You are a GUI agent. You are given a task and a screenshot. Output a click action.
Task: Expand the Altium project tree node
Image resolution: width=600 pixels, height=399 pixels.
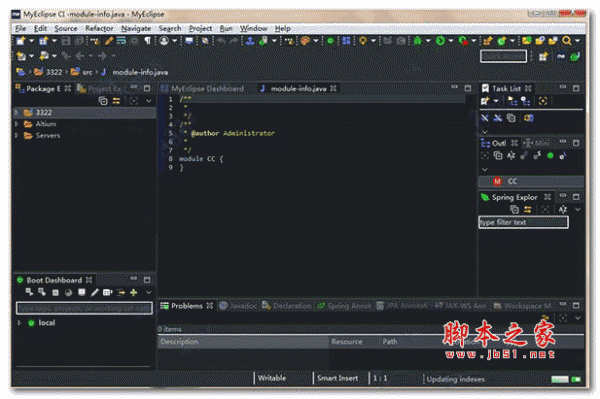click(x=16, y=124)
